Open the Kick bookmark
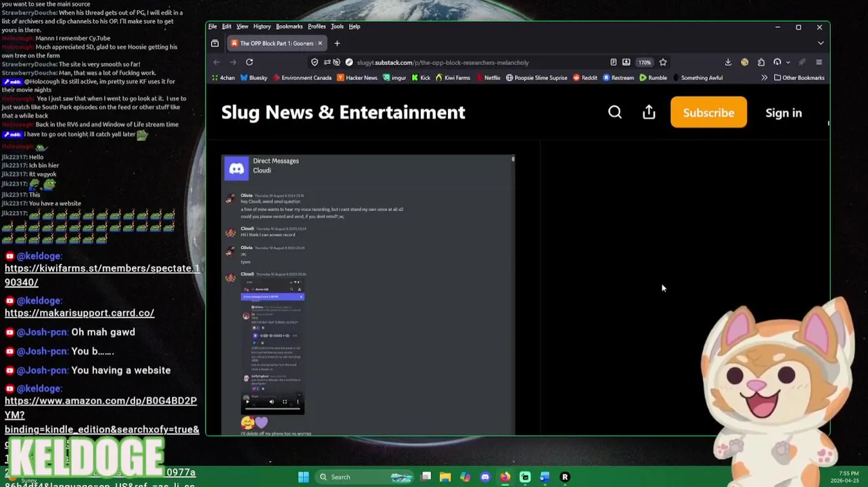Screen dimensions: 868x487 [x=421, y=78]
